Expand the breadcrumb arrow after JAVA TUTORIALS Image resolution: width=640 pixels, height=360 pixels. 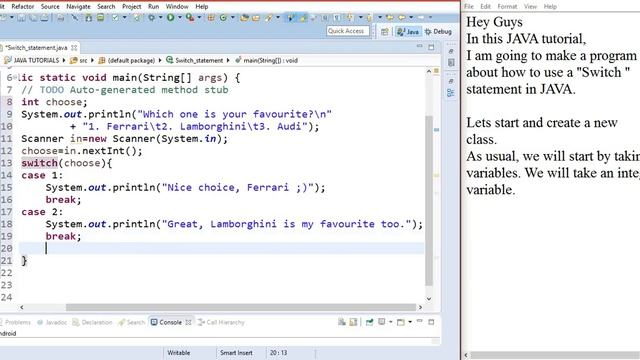click(x=64, y=60)
